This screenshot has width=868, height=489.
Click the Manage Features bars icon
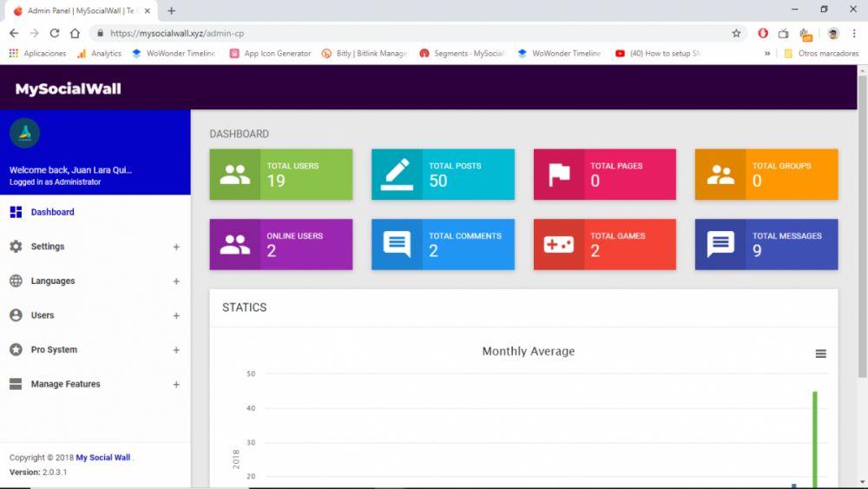16,384
